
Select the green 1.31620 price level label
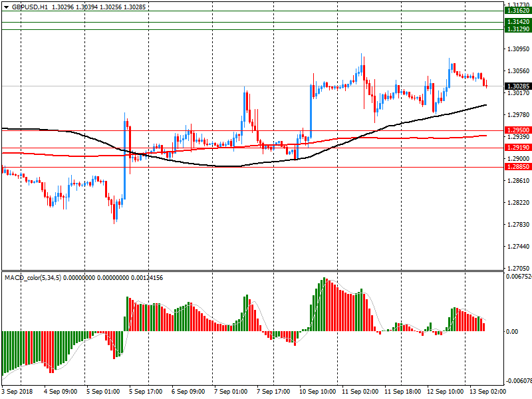point(517,11)
